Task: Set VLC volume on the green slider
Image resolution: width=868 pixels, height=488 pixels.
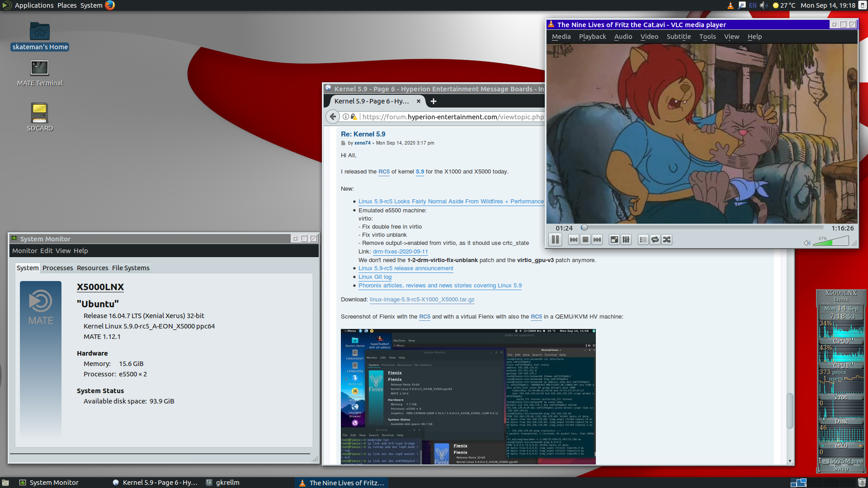Action: [830, 242]
